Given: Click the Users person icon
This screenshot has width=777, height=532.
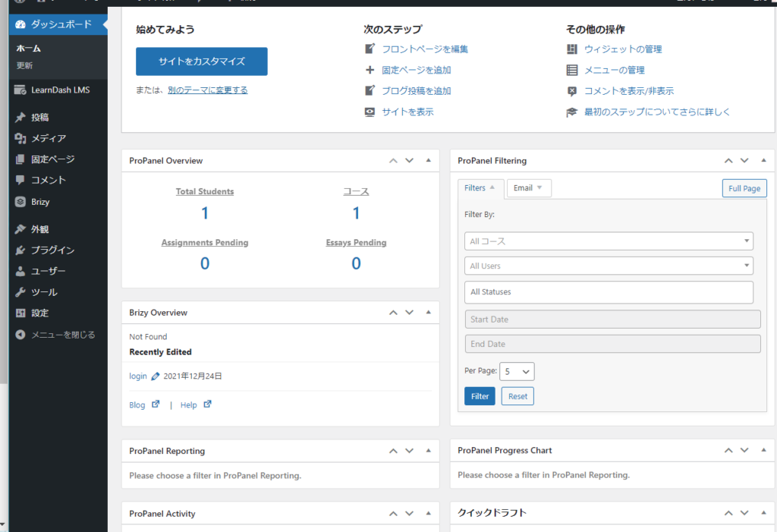Looking at the screenshot, I should pyautogui.click(x=20, y=271).
